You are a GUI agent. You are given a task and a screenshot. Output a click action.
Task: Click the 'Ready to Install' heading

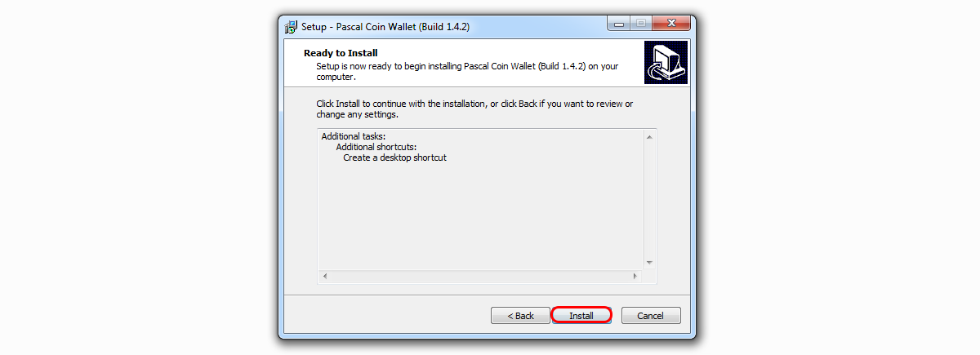pos(341,52)
